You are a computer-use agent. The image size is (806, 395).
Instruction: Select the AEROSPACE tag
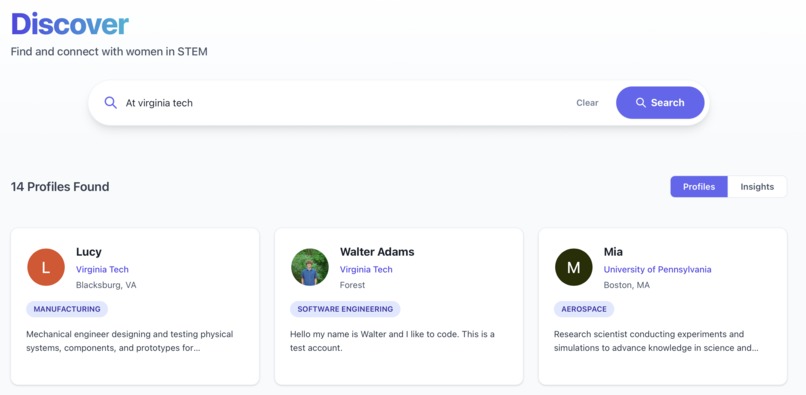[583, 309]
